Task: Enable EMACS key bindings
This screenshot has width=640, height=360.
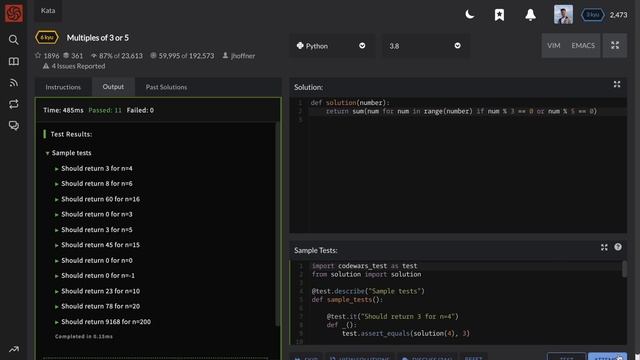Action: 583,45
